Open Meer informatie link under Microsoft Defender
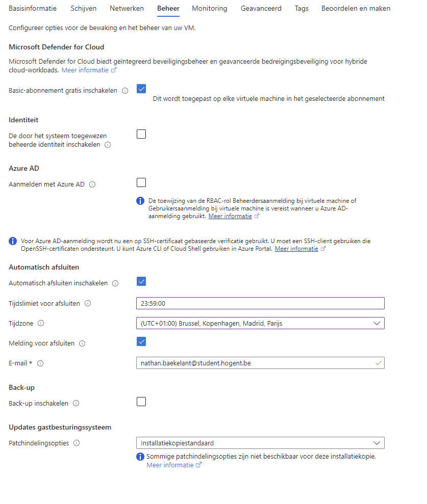The width and height of the screenshot is (427, 504). click(85, 70)
